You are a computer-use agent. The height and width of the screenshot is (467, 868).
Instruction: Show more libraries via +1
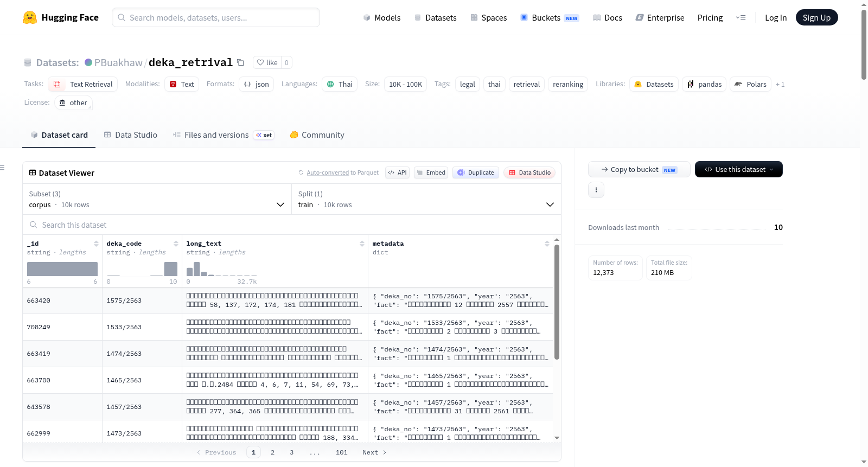(780, 84)
